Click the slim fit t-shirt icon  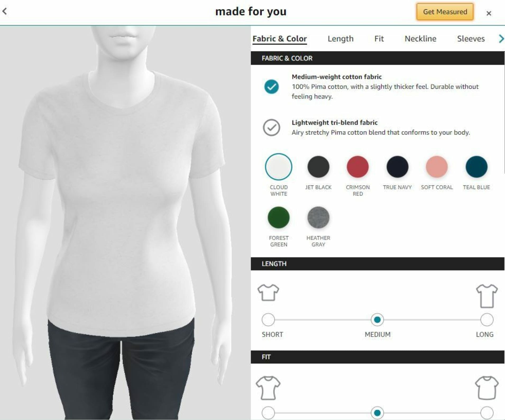(268, 388)
